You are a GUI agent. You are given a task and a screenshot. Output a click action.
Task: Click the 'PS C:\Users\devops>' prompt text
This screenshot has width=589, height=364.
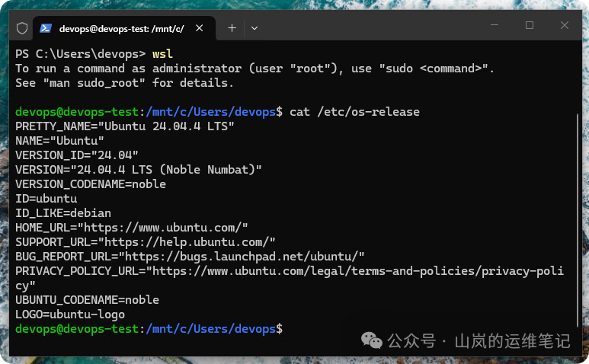(x=80, y=54)
